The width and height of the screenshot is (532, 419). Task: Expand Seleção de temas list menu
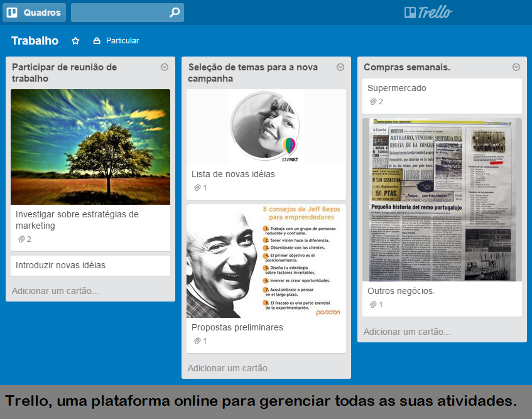click(340, 67)
